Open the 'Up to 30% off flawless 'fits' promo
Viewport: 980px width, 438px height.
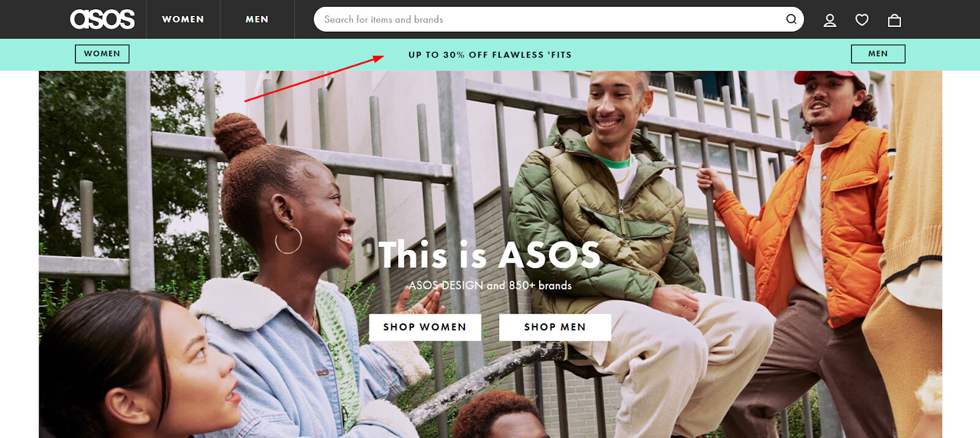[x=490, y=55]
